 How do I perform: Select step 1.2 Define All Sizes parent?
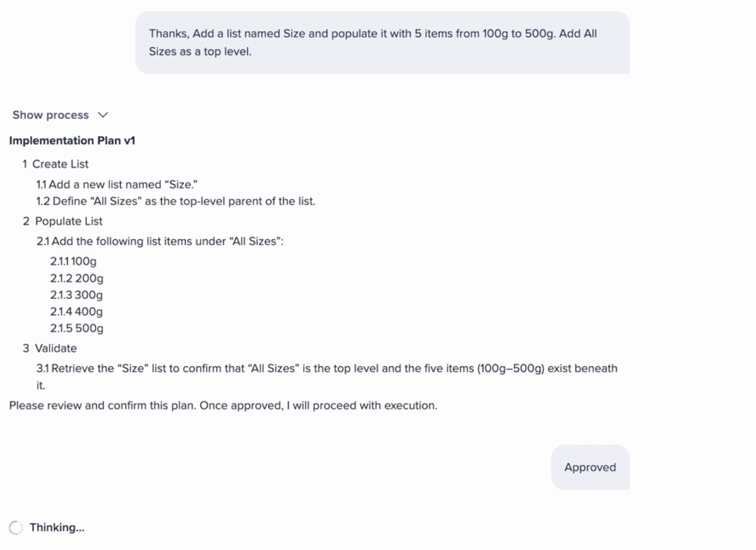coord(175,201)
